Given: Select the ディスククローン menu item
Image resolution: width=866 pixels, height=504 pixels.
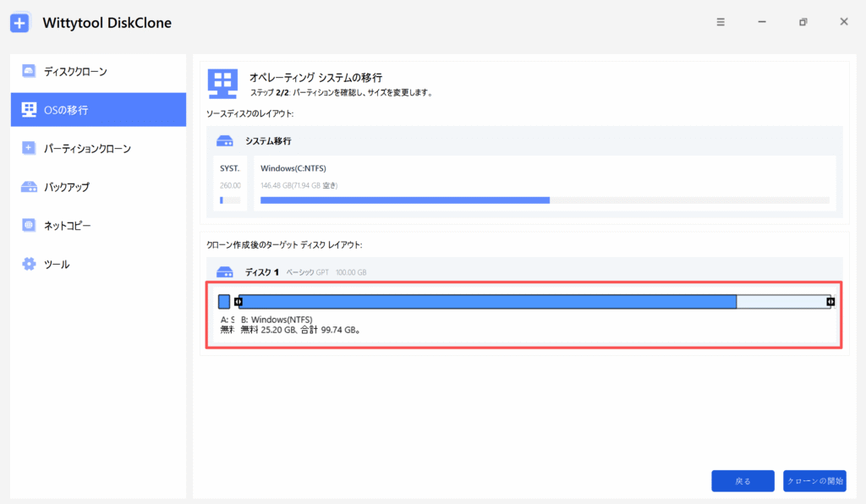Looking at the screenshot, I should pyautogui.click(x=98, y=71).
